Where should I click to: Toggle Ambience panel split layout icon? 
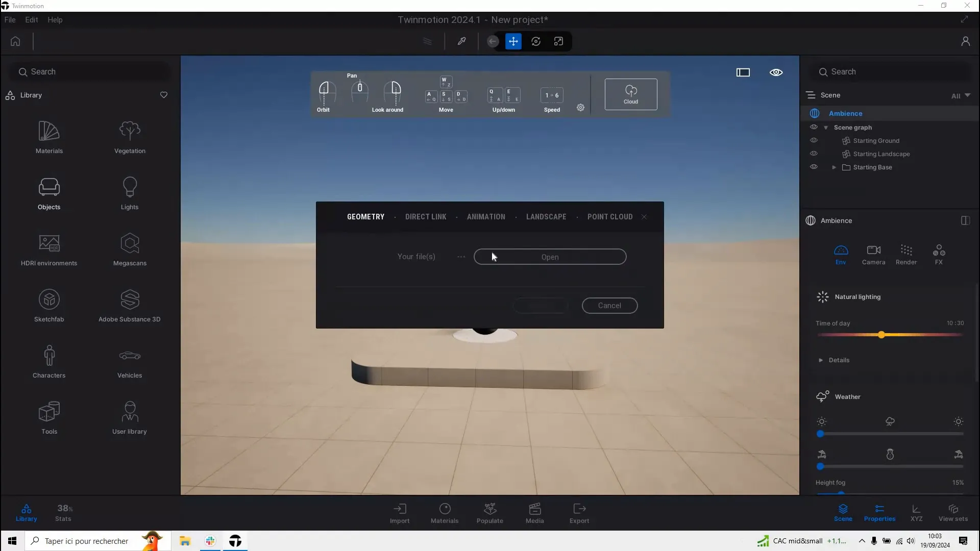pos(965,220)
